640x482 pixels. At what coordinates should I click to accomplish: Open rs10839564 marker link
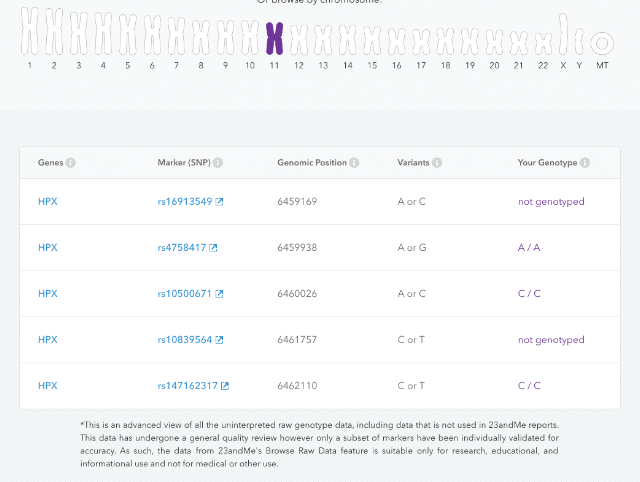tap(185, 340)
